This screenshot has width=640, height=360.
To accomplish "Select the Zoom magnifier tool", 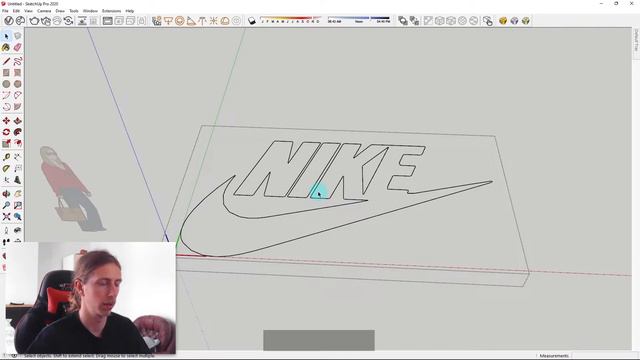I will click(x=6, y=205).
